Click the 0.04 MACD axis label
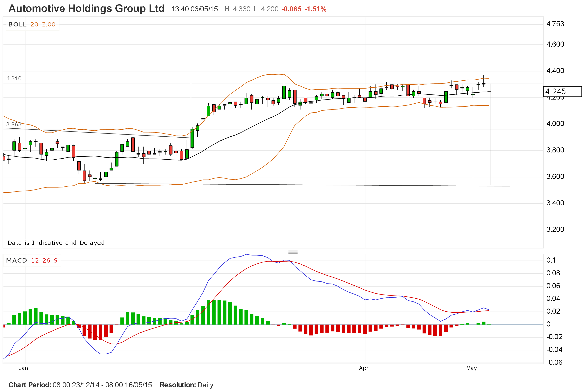The height and width of the screenshot is (392, 586). (553, 299)
